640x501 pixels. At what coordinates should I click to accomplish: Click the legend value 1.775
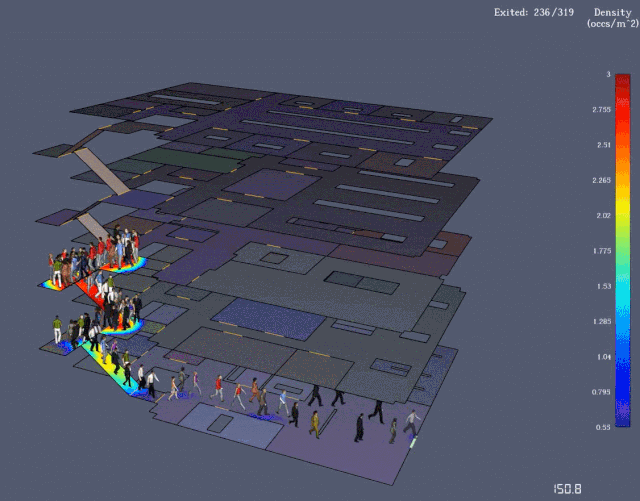602,251
